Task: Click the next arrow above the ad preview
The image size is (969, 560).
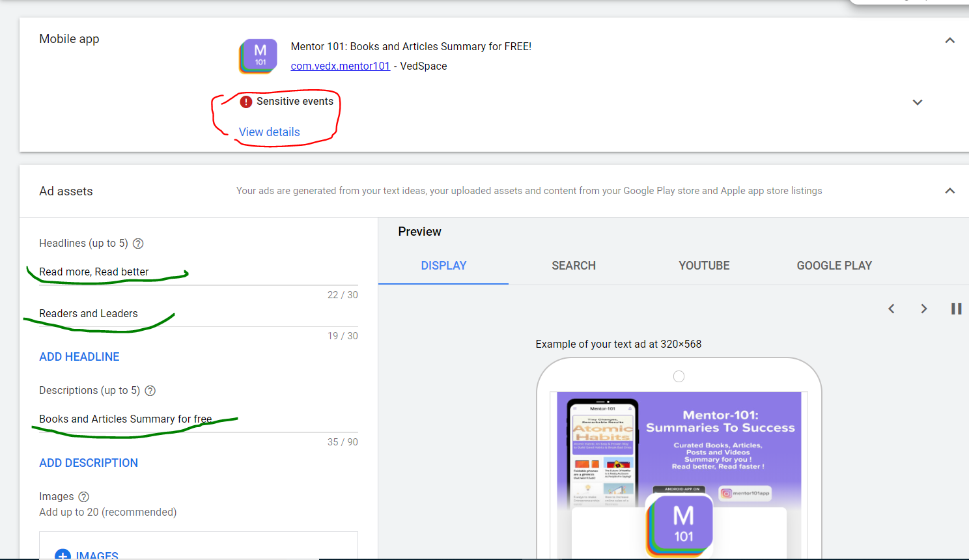Action: coord(923,309)
